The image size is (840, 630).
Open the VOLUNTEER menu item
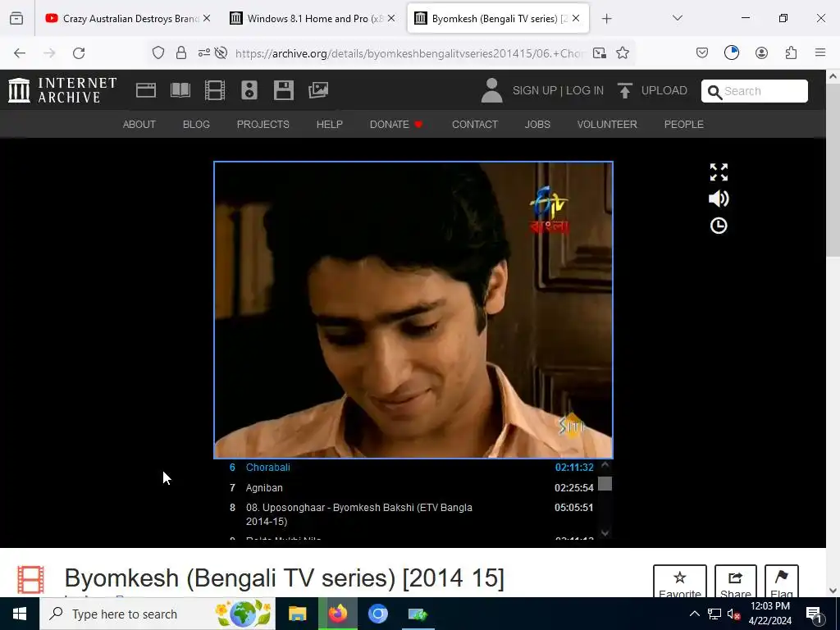(607, 125)
